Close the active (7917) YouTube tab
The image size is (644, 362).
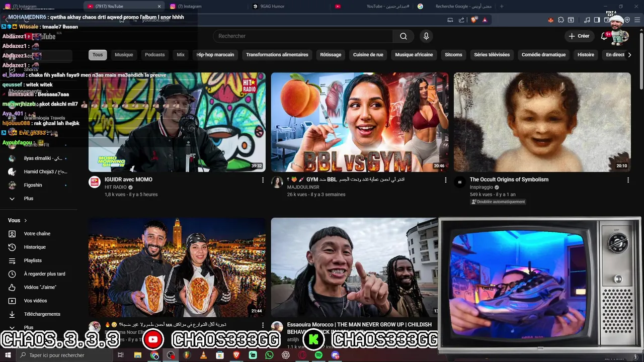tap(159, 6)
